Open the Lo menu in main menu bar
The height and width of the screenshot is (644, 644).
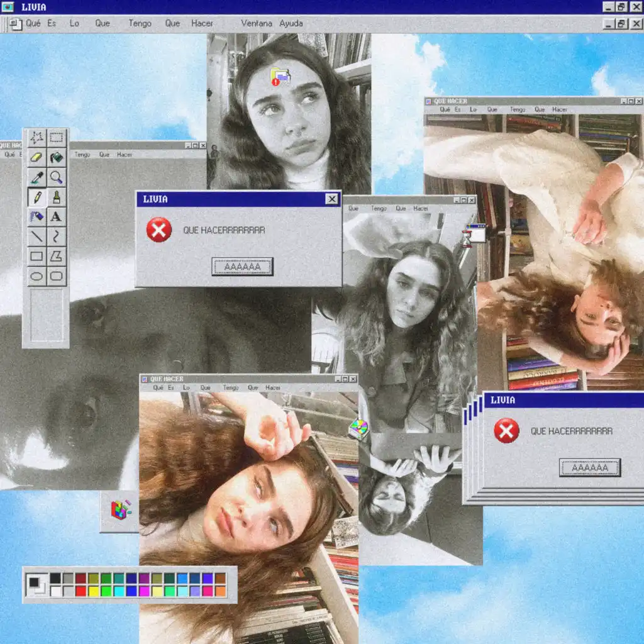[x=74, y=23]
